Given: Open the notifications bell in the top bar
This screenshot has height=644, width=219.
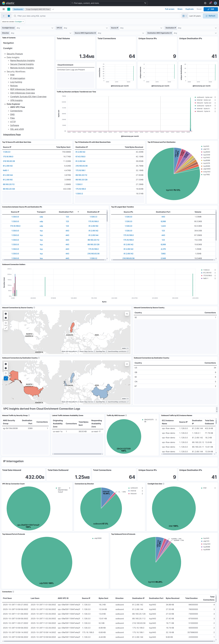Looking at the screenshot, I should [210, 3].
